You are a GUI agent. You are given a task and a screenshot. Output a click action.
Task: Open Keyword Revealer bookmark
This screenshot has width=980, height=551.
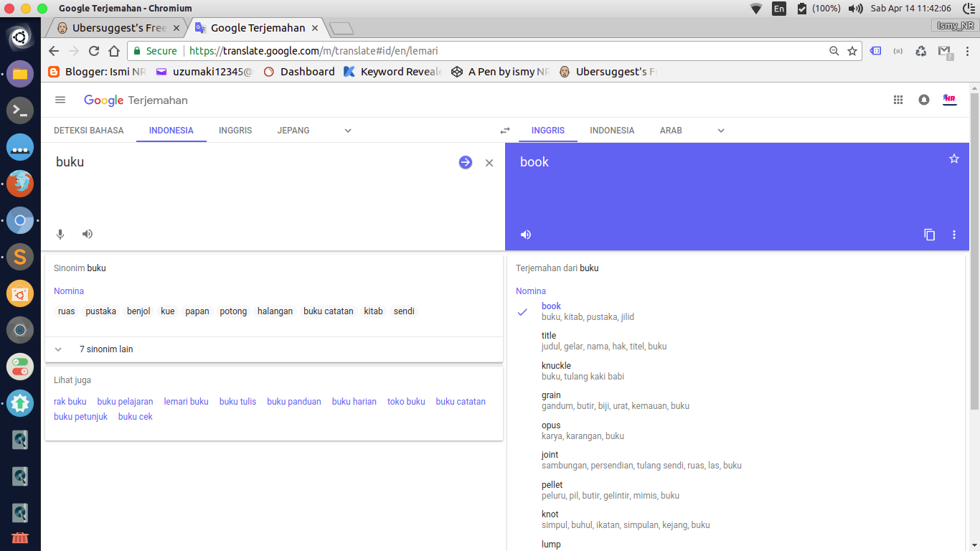pos(392,72)
